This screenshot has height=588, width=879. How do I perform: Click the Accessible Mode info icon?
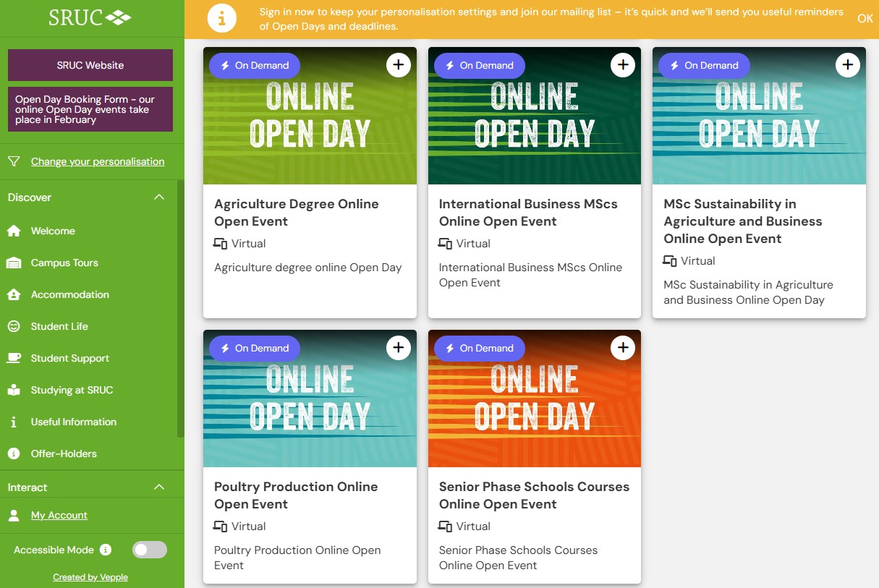(x=106, y=550)
